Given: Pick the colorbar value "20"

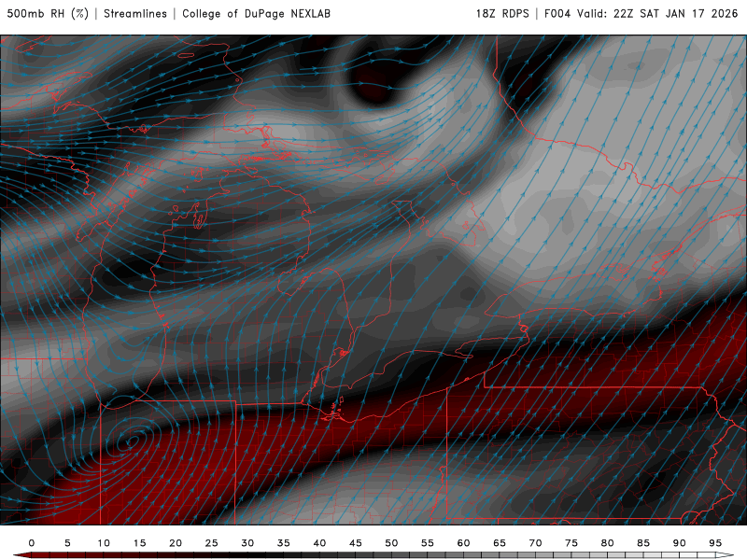Looking at the screenshot, I should [x=176, y=543].
